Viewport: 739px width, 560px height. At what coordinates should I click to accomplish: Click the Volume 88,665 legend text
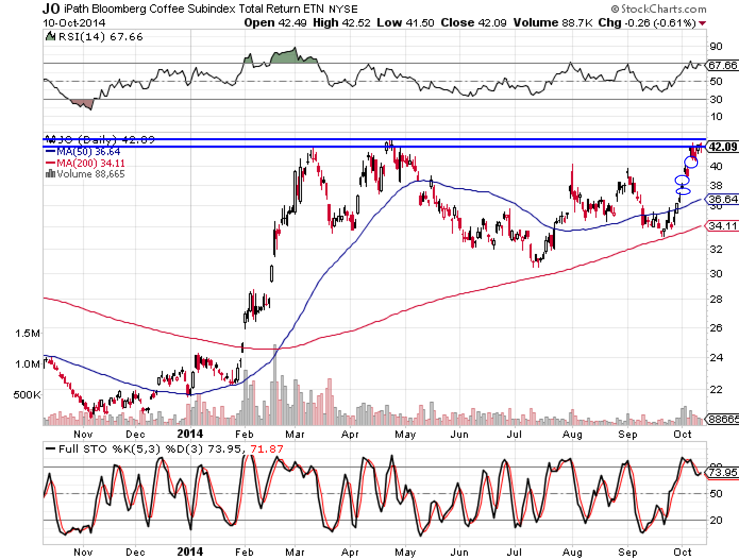[90, 174]
